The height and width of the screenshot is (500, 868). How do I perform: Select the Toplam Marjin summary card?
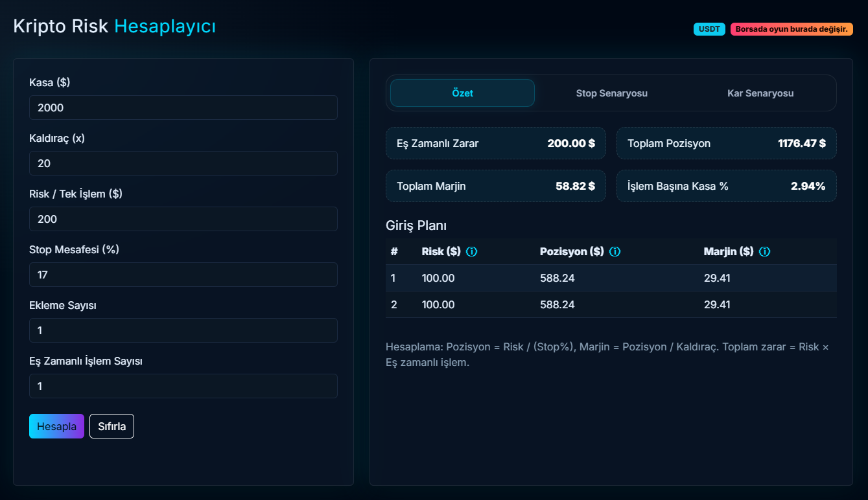point(495,186)
